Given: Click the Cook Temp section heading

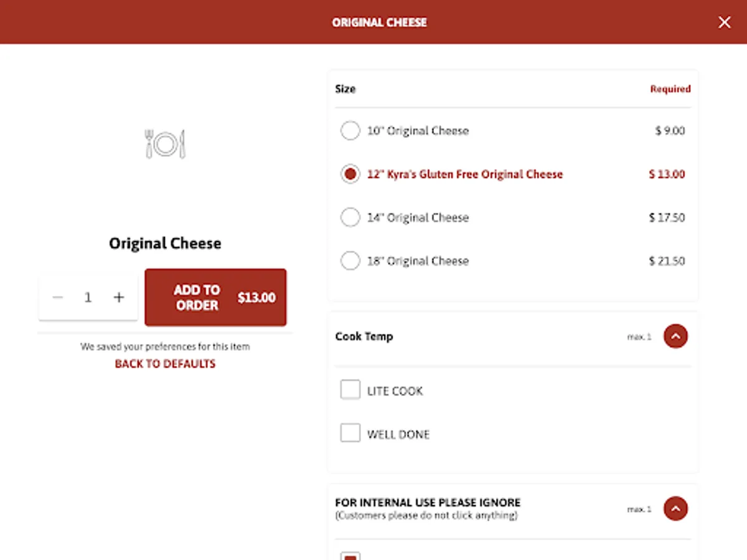Looking at the screenshot, I should (364, 337).
